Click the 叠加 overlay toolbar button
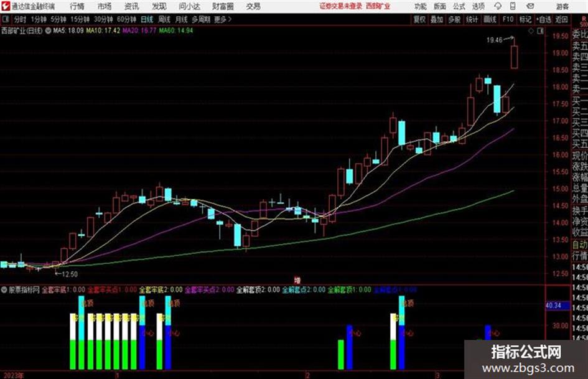The image size is (588, 379). [x=437, y=19]
